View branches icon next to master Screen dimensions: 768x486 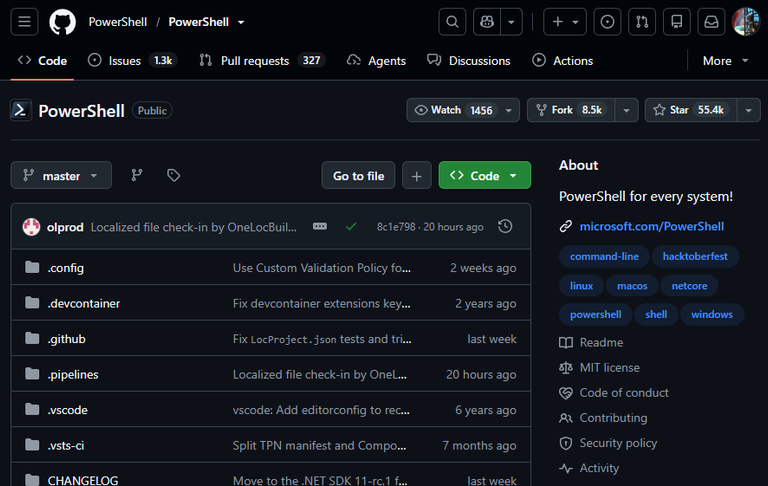click(x=137, y=175)
